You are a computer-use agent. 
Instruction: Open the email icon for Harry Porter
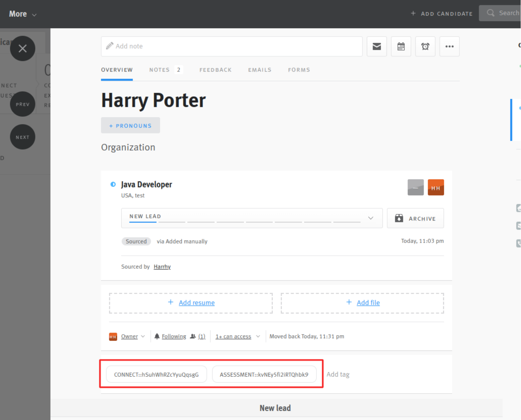377,46
